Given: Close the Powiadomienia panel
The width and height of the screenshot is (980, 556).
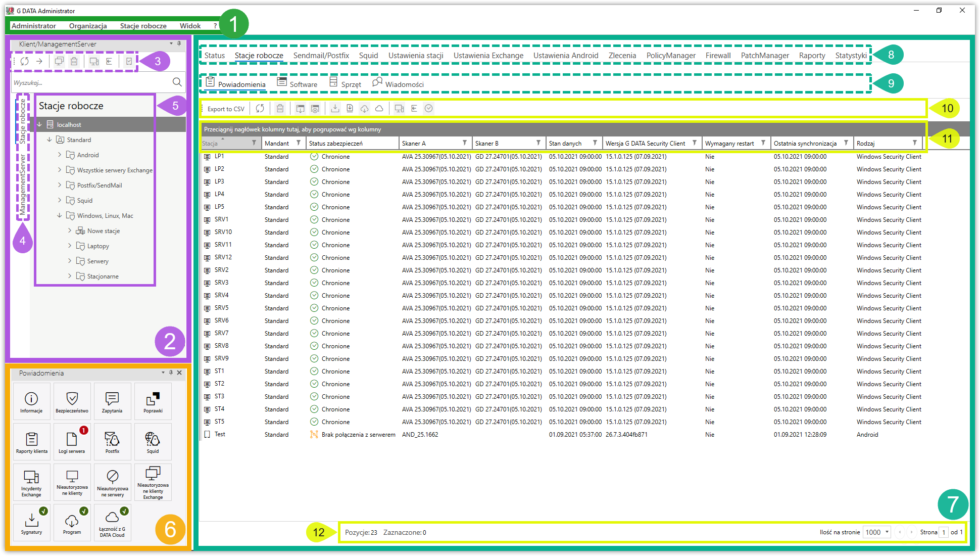Looking at the screenshot, I should tap(179, 373).
